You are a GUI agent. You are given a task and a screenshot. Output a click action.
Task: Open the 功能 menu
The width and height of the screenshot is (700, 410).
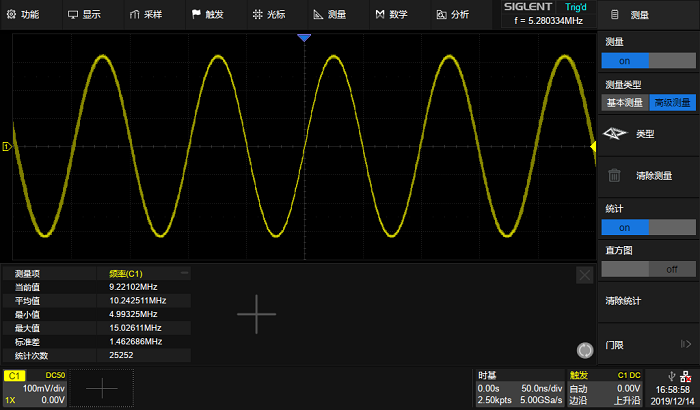pyautogui.click(x=23, y=15)
